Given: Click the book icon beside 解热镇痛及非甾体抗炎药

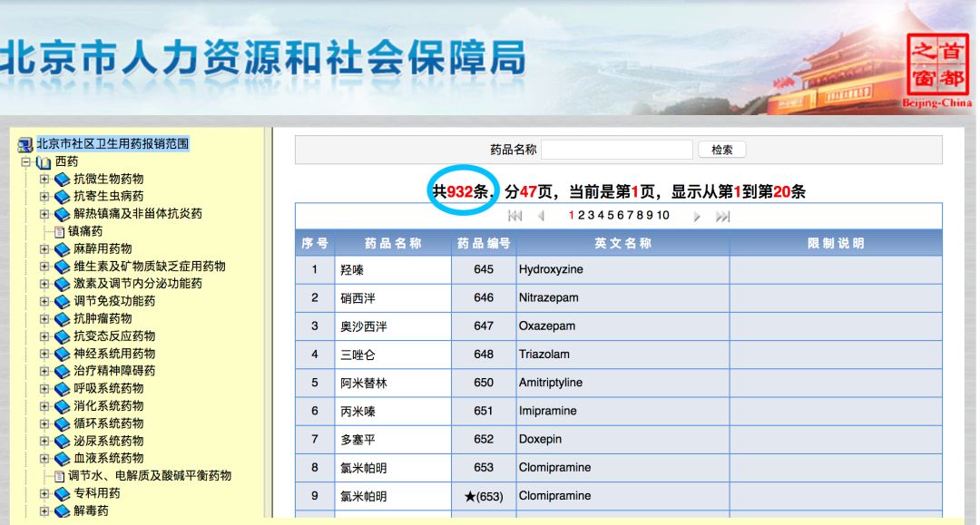Looking at the screenshot, I should tap(62, 215).
